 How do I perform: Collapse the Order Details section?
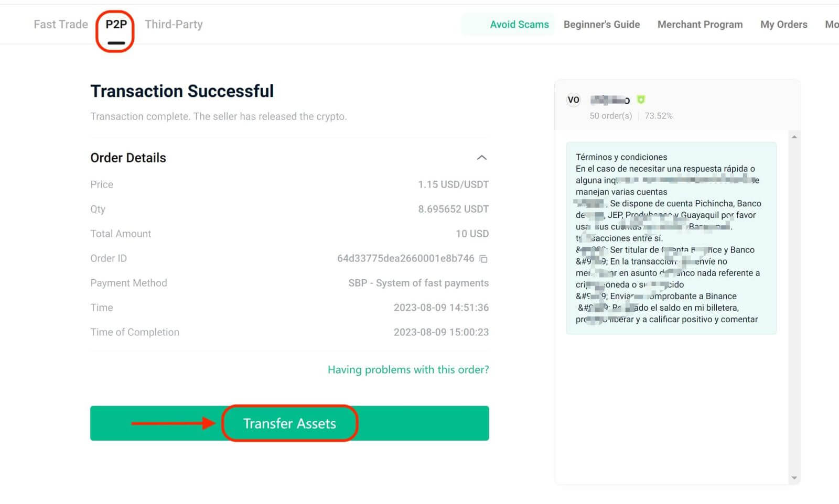(482, 158)
